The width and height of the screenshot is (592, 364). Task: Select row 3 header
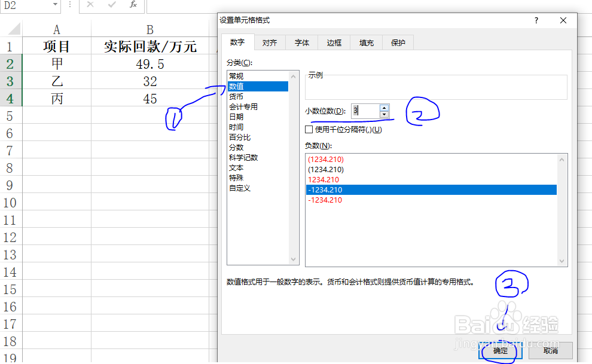click(11, 81)
